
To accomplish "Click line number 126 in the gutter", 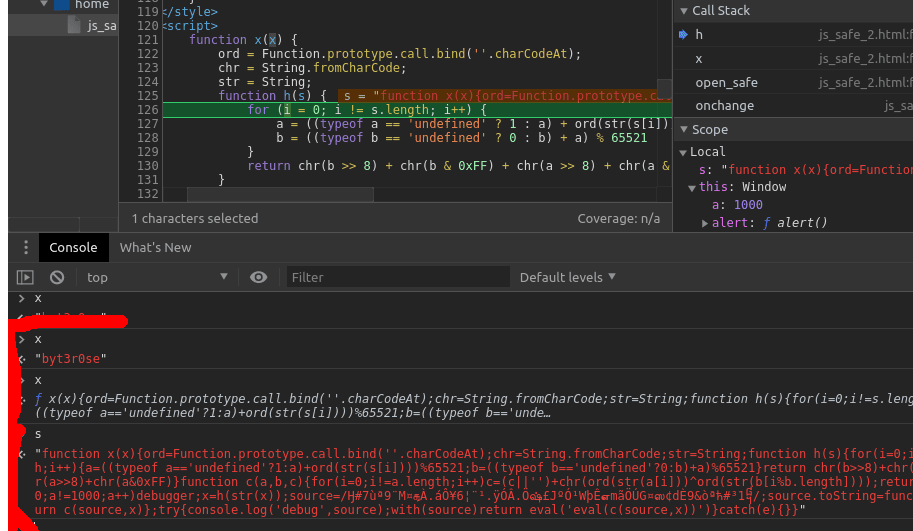I will coord(147,110).
